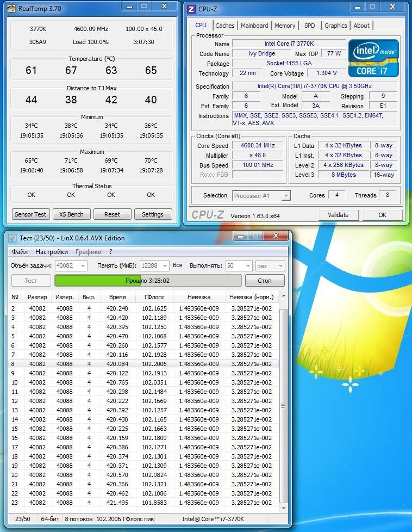Switch to the Mainboard tab
The width and height of the screenshot is (412, 532).
click(254, 26)
